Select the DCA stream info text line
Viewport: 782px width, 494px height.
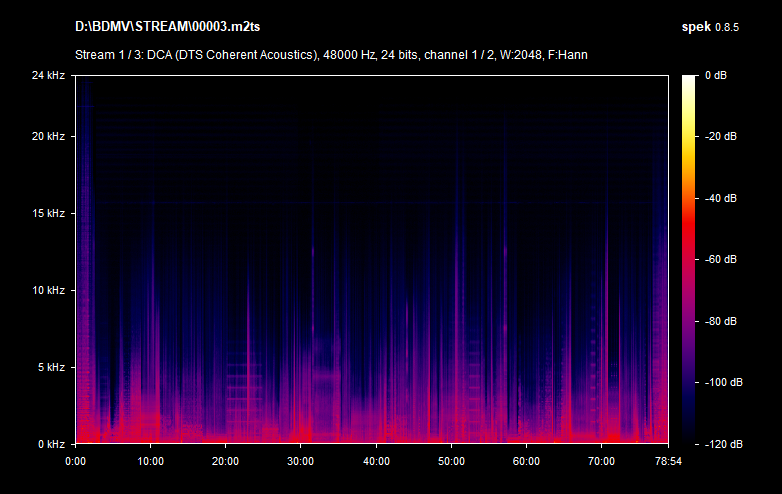tap(331, 54)
